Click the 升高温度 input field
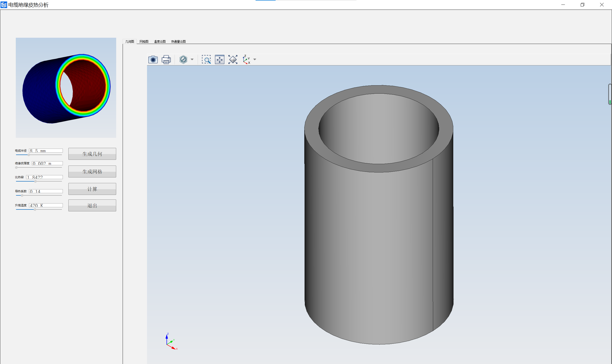 tap(46, 205)
